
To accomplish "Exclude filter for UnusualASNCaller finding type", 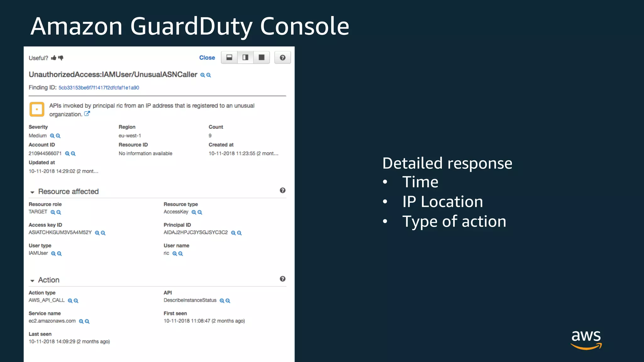I will (x=208, y=75).
